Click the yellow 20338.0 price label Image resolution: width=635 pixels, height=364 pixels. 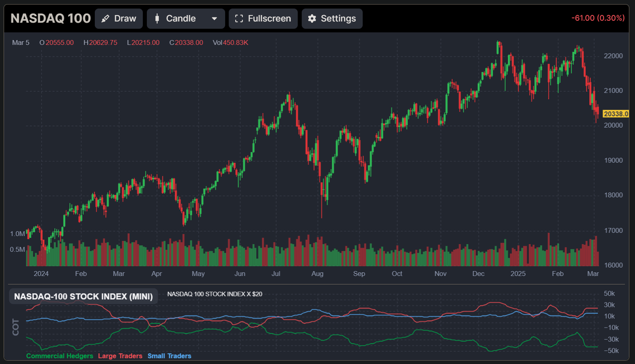(x=615, y=114)
